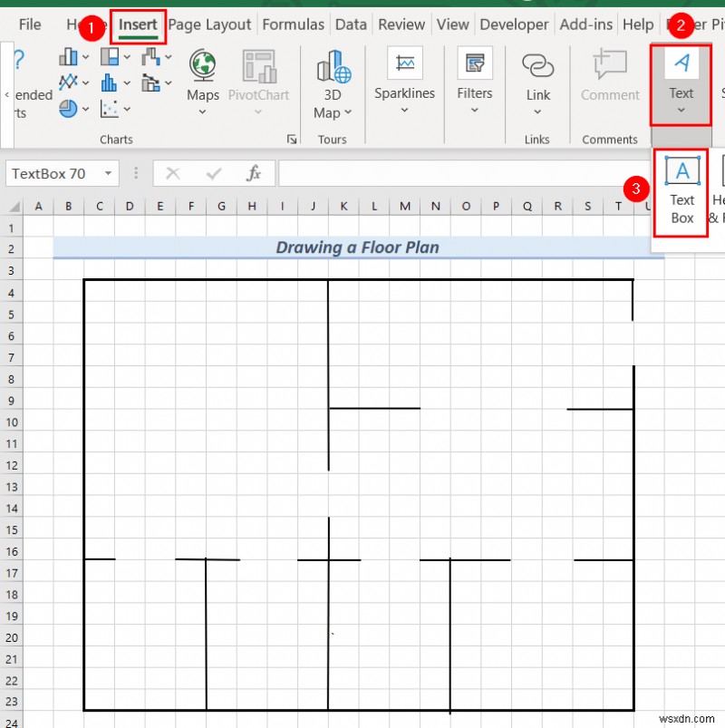Click the Header & Footer button

pos(717,188)
